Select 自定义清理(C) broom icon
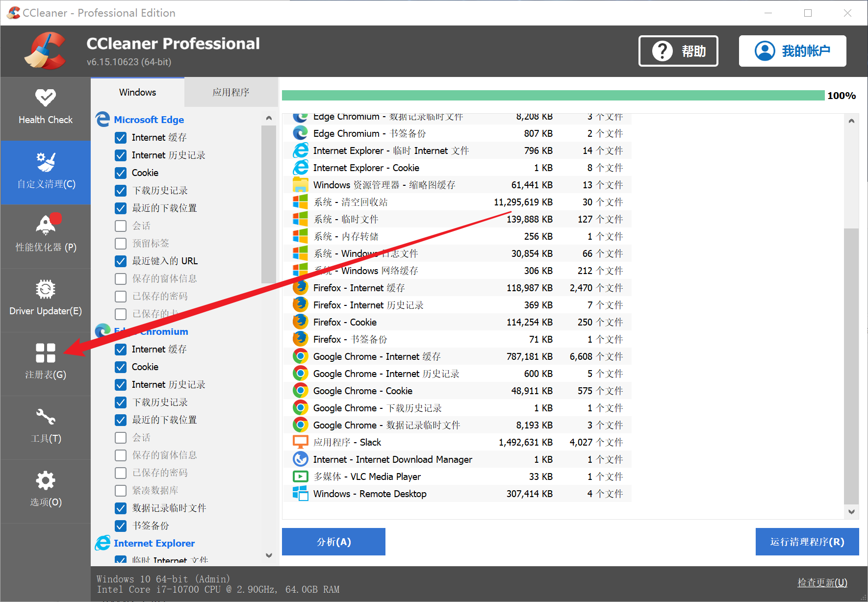868x602 pixels. coord(46,162)
